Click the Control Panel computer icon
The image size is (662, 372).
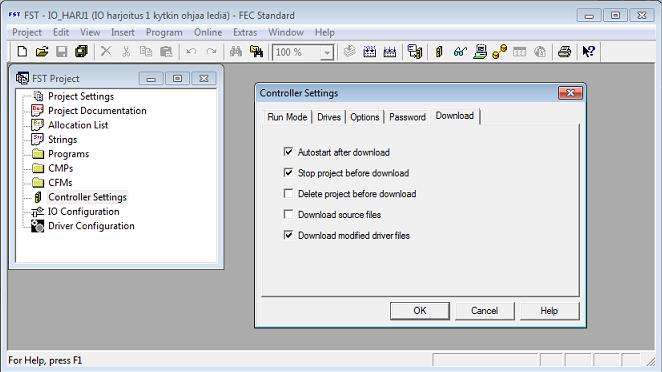pyautogui.click(x=480, y=52)
